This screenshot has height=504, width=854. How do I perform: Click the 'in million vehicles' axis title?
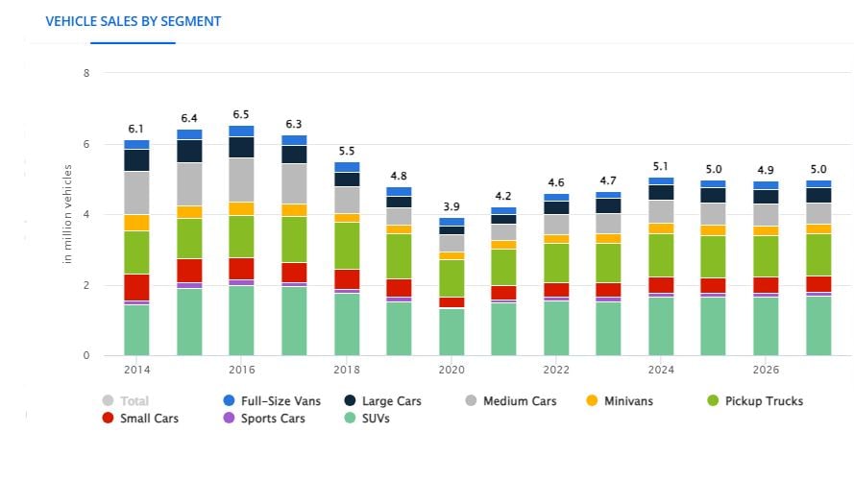[x=67, y=214]
